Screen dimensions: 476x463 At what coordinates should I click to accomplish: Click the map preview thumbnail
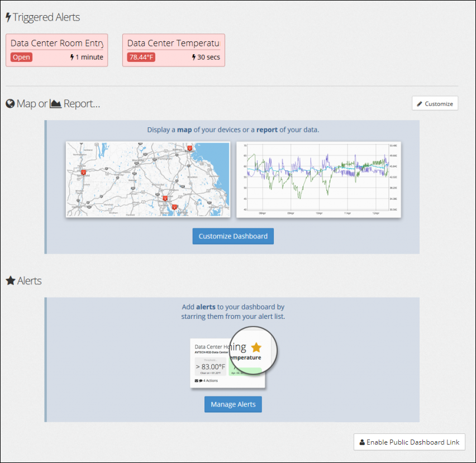147,179
